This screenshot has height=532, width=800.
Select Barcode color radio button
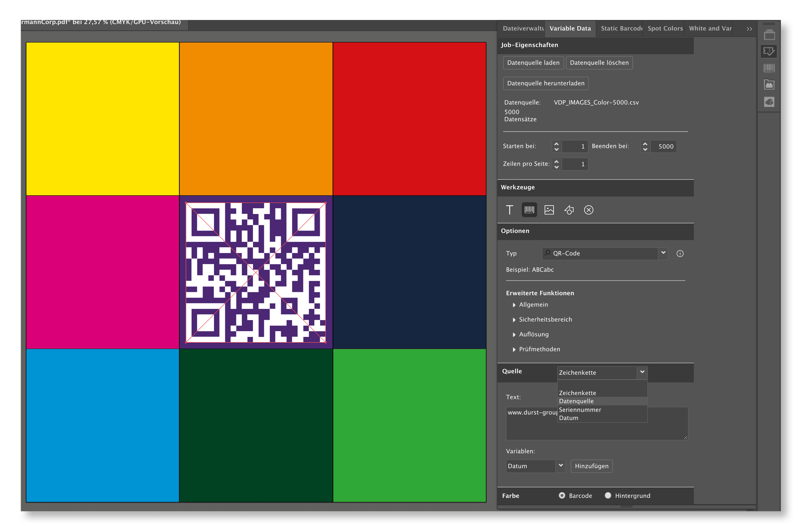[562, 495]
